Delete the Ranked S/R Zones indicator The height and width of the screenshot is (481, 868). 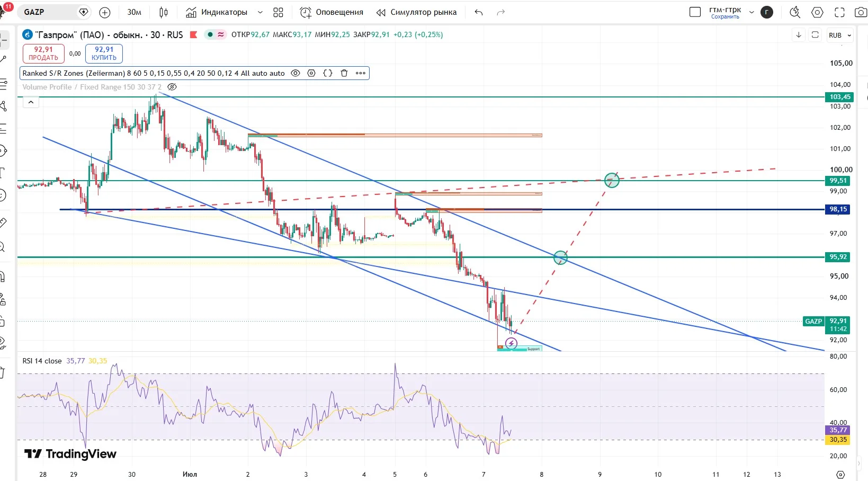tap(344, 73)
